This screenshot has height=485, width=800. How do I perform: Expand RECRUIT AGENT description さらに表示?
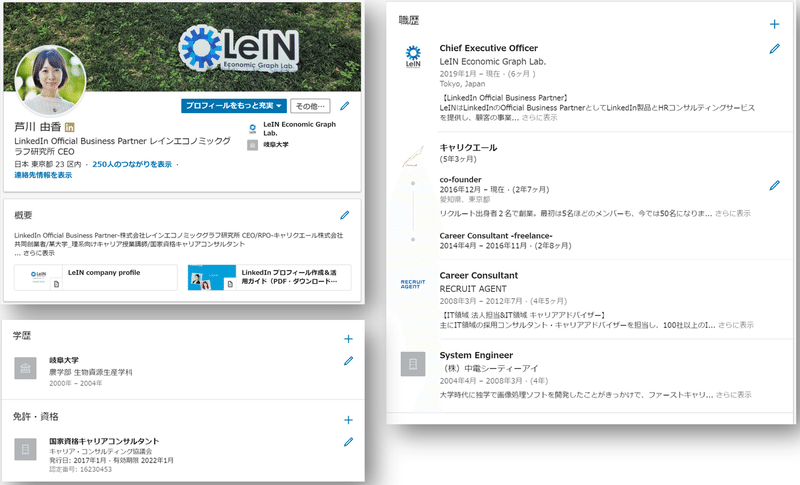click(736, 325)
